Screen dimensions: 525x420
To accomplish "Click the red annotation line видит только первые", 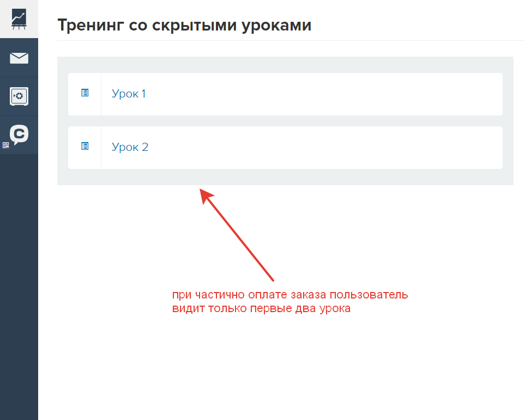I will point(261,308).
